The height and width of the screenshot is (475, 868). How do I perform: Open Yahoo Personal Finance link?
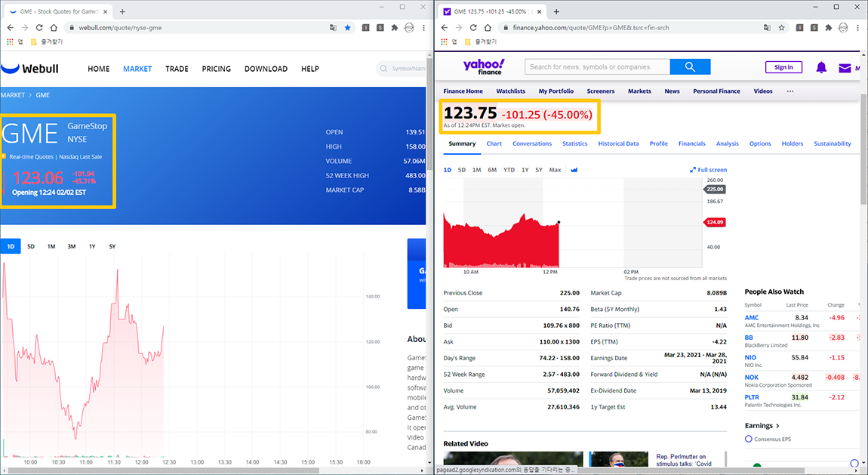716,91
